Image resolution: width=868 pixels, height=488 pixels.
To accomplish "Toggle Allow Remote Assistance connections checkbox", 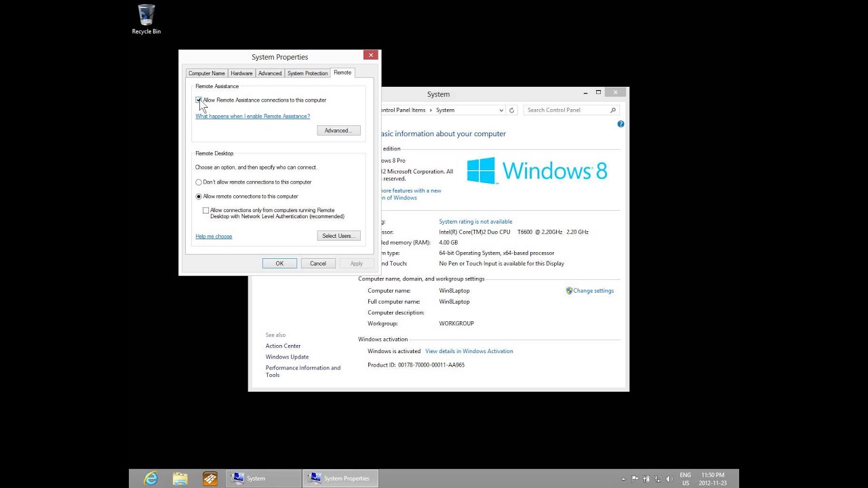I will (x=199, y=100).
